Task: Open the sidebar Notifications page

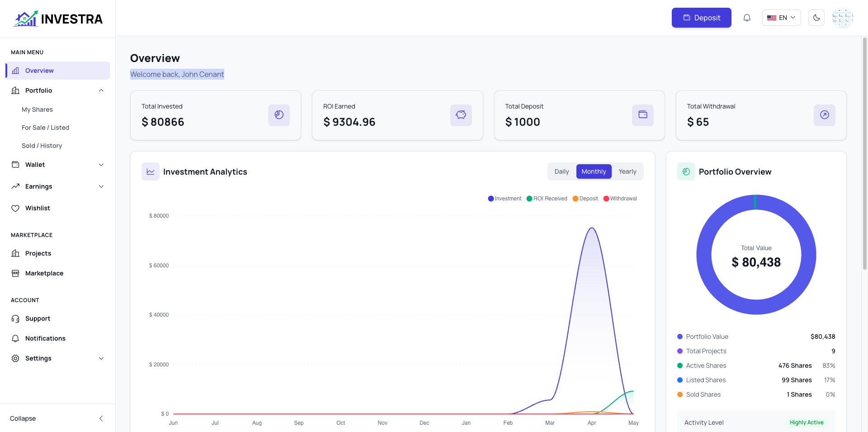Action: (x=57, y=338)
